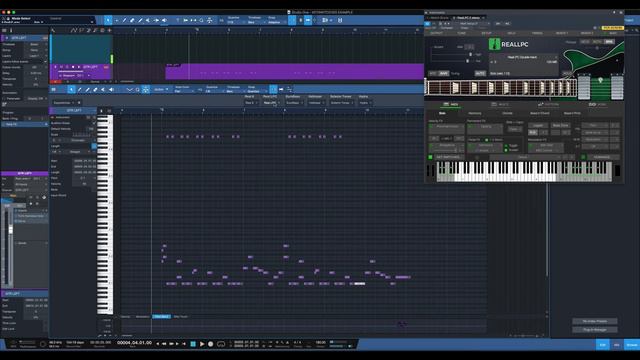This screenshot has height=360, width=640.
Task: Select the eraser tool in editor toolbar
Action: click(95, 89)
